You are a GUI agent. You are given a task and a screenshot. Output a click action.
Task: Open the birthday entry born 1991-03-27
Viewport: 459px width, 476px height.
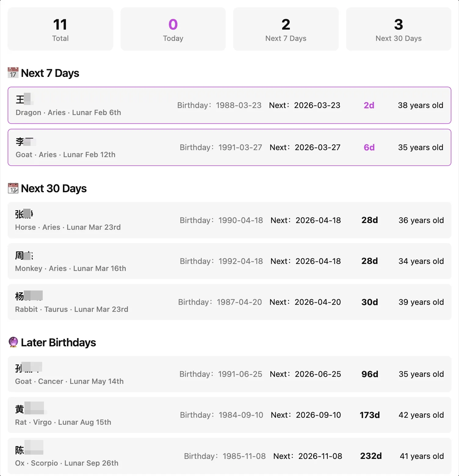tap(229, 147)
